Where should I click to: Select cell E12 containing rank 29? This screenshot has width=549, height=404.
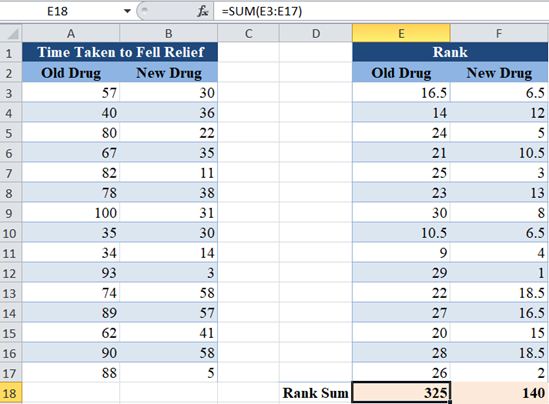click(401, 272)
